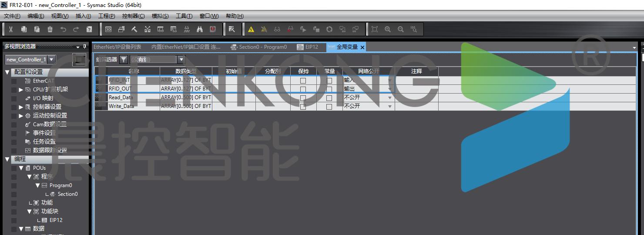The image size is (644, 235).
Task: Open 任务设置 in the explorer tree
Action: (44, 142)
